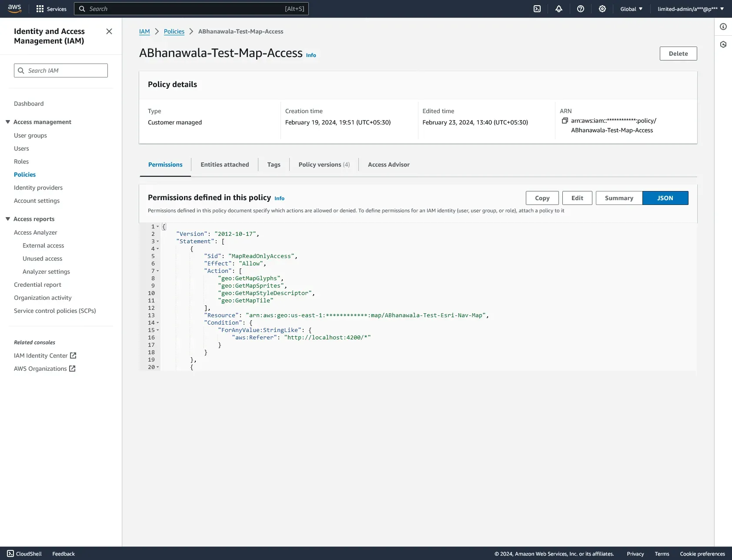Click the "geo:GetMapTile" line in the JSON
732x560 pixels.
pyautogui.click(x=246, y=301)
